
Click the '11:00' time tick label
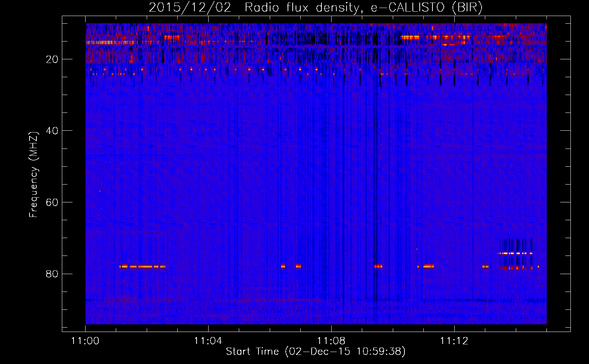(85, 341)
